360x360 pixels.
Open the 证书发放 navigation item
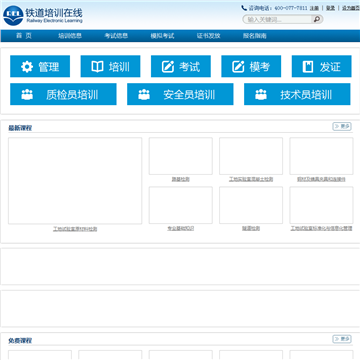point(208,36)
